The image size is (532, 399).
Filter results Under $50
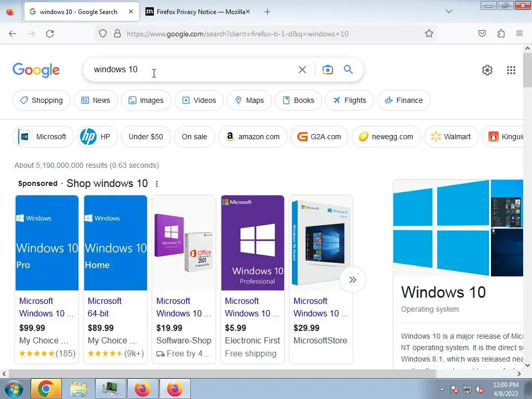click(x=146, y=137)
